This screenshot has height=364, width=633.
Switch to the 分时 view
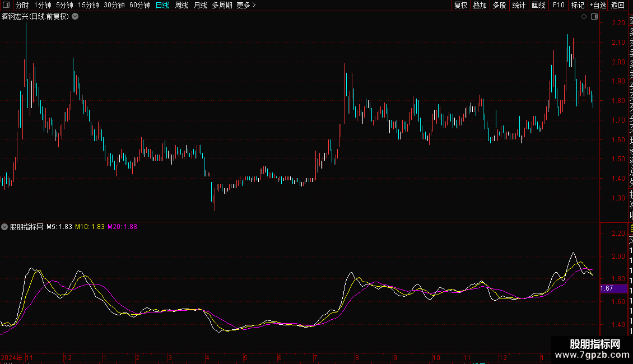(x=22, y=5)
